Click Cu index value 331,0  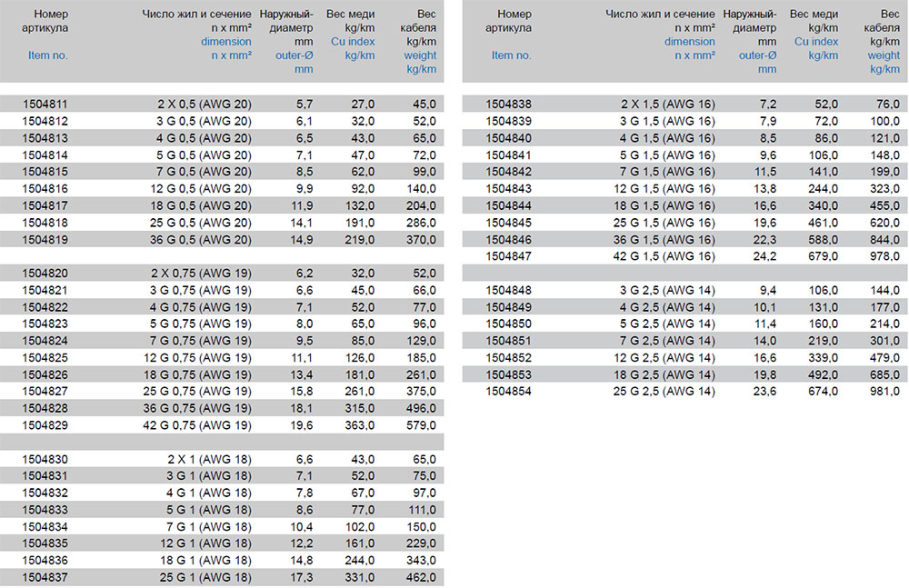point(359,578)
